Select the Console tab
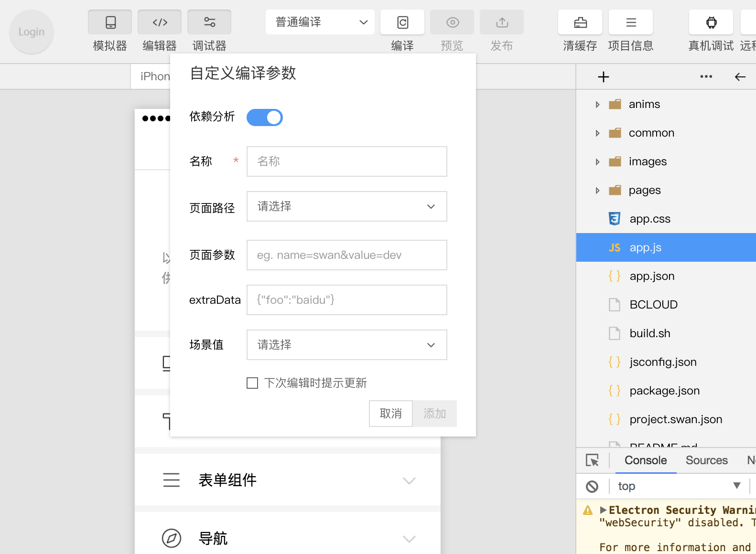Screen dimensions: 756x554 pos(646,460)
